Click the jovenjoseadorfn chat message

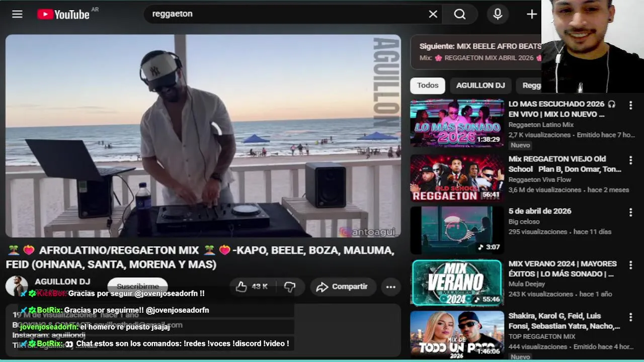click(95, 327)
